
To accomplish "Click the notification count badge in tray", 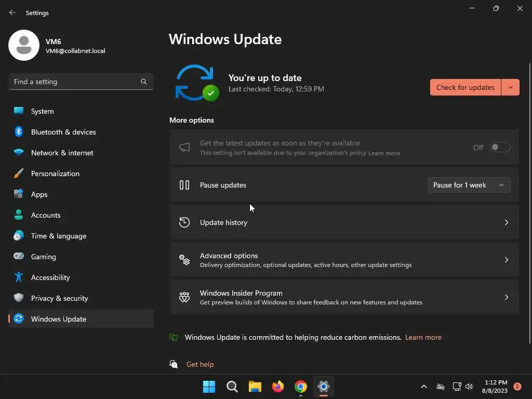I will pyautogui.click(x=517, y=387).
